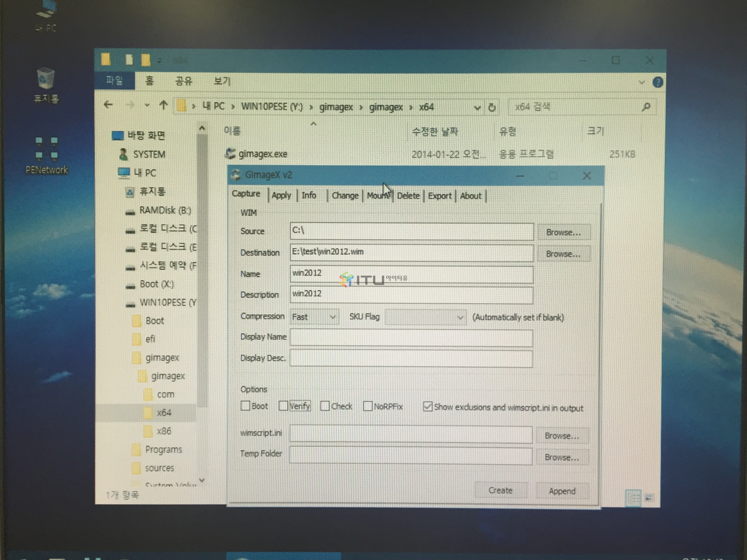Click the Display Name input field

pos(411,338)
